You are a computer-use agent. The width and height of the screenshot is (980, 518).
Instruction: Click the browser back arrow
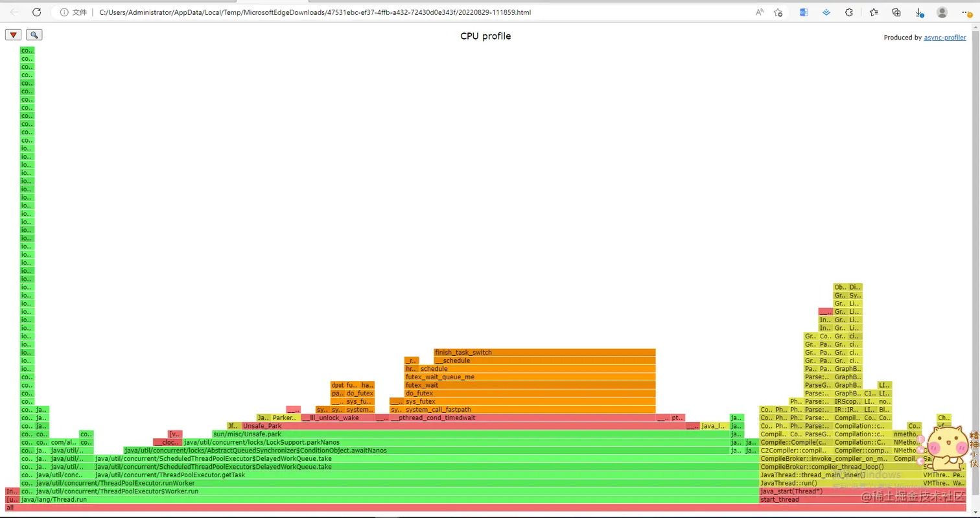15,12
